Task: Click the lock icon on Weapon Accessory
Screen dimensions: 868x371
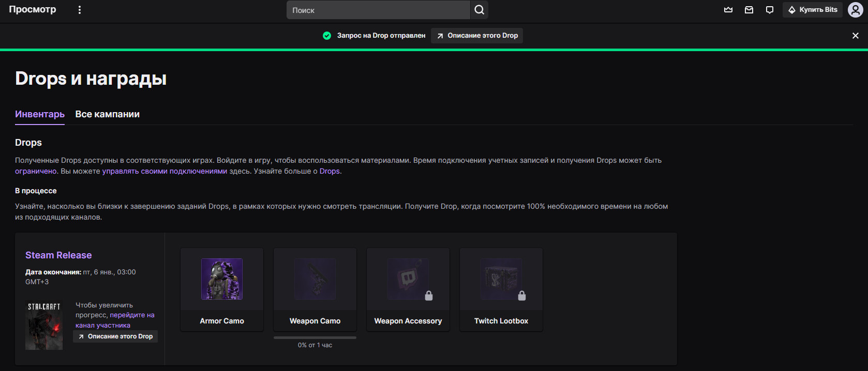Action: (429, 296)
